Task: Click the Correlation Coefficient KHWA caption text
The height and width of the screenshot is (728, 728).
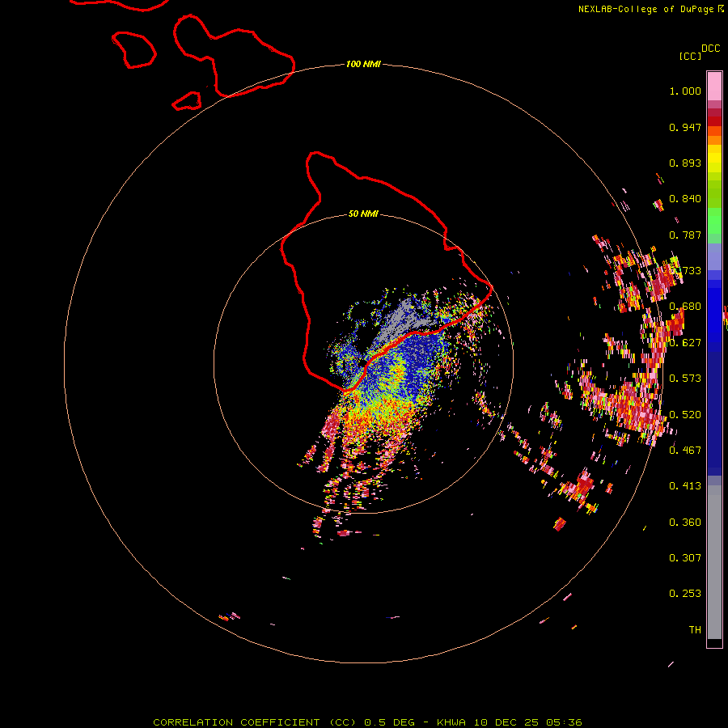Action: point(367,722)
